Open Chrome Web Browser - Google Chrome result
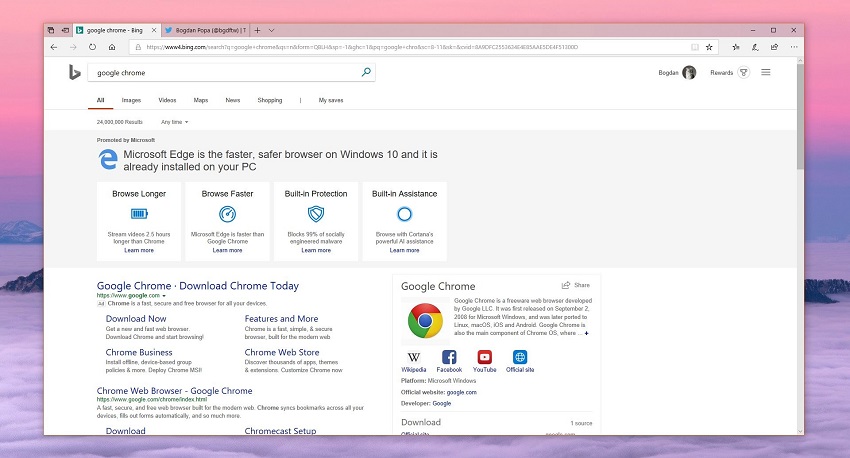This screenshot has height=458, width=850. 175,391
